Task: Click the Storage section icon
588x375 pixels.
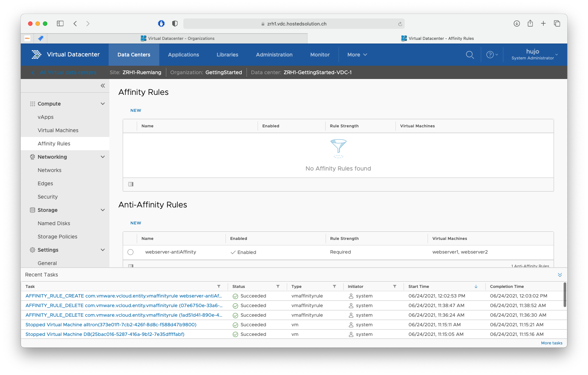Action: point(33,210)
